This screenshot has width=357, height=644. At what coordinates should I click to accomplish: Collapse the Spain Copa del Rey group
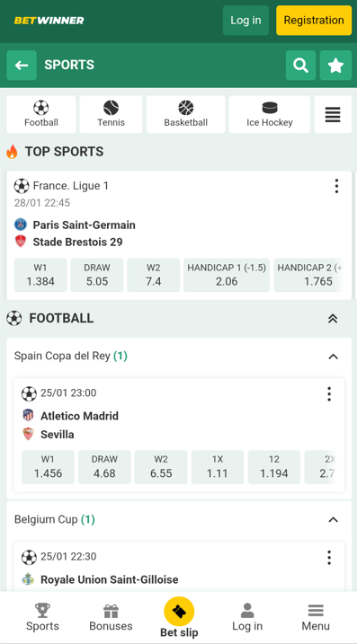333,357
